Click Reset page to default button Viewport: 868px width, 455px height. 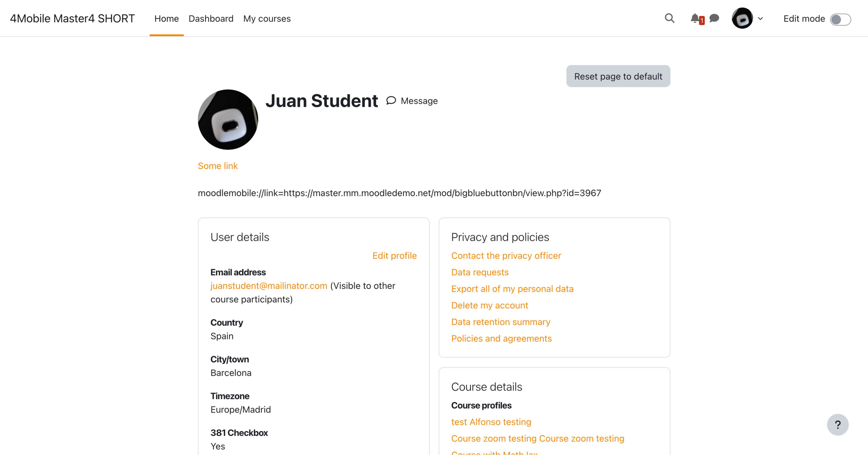618,76
